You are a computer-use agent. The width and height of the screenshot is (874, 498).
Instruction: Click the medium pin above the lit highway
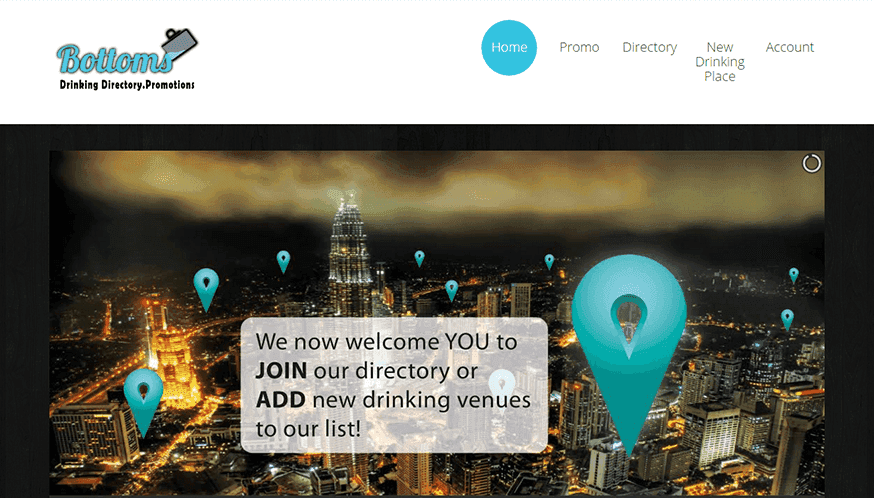206,289
